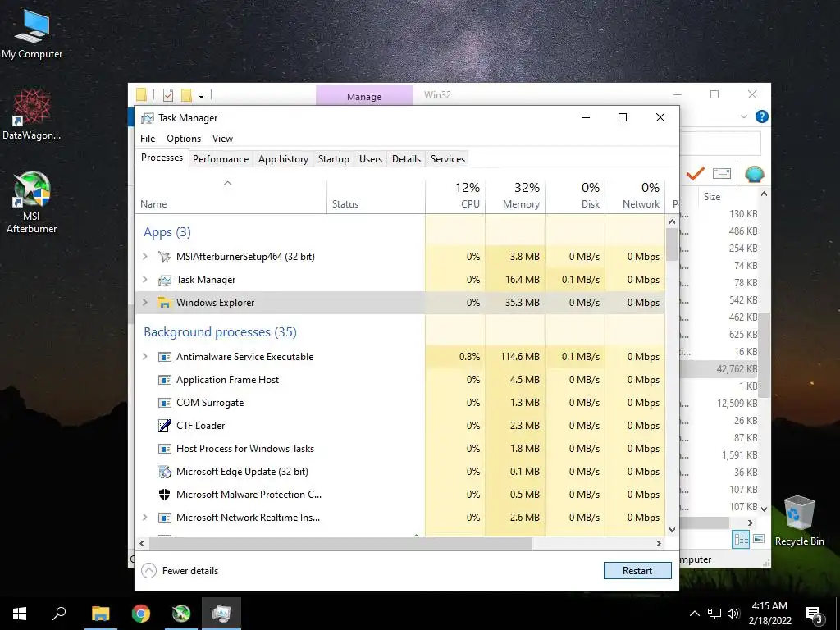The height and width of the screenshot is (630, 840).
Task: Open the File menu
Action: (148, 138)
